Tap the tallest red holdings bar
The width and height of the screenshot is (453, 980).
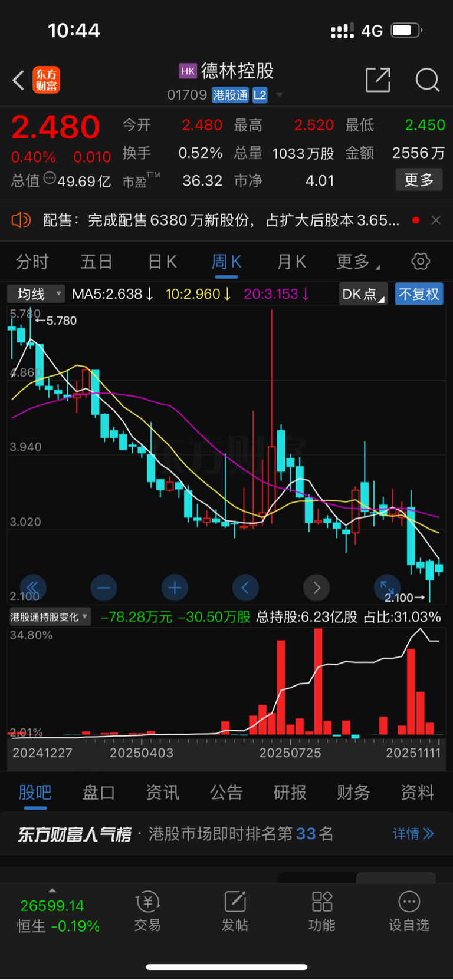[319, 681]
